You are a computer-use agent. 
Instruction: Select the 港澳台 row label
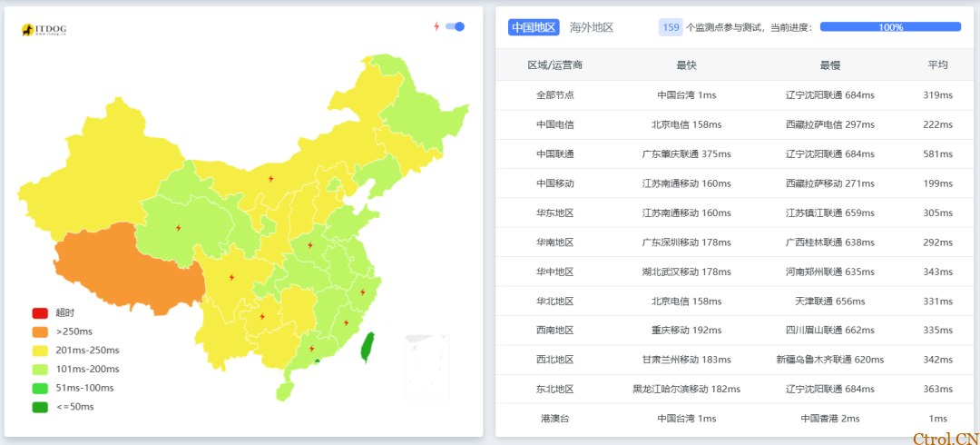point(555,419)
